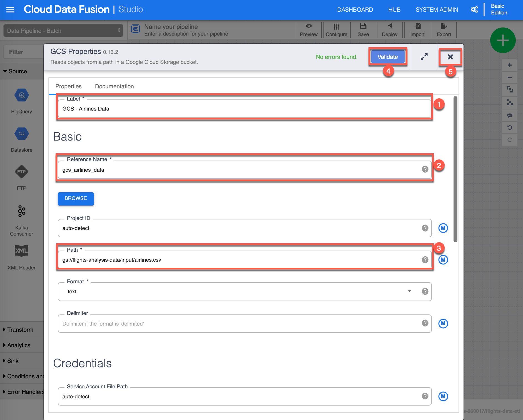Select the BigQuery source plugin icon
Viewport: 523px width, 420px height.
[21, 96]
